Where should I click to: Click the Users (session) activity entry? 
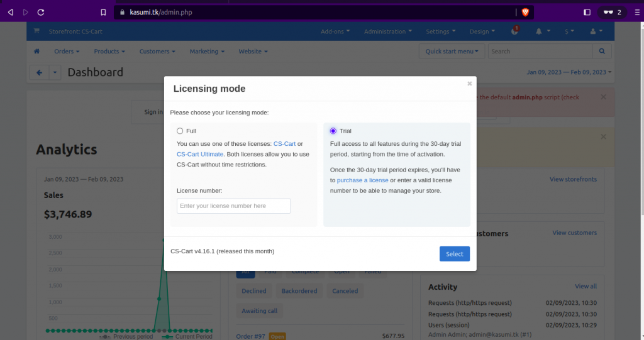(x=449, y=325)
